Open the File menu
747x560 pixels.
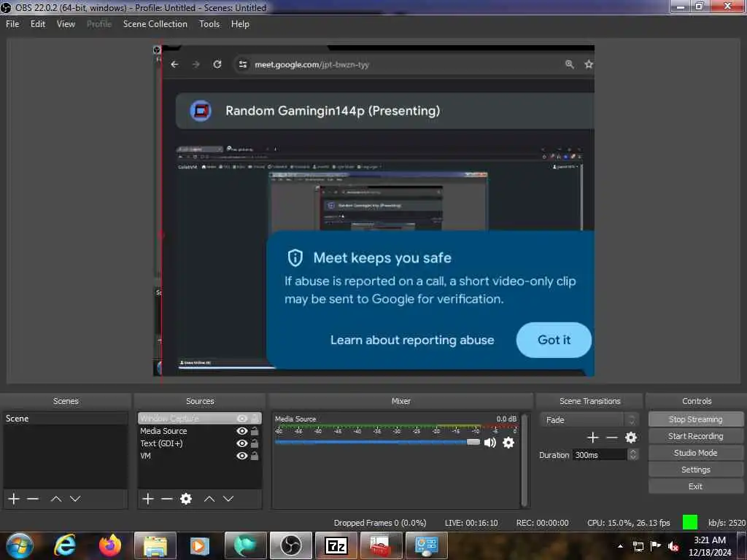click(x=12, y=24)
